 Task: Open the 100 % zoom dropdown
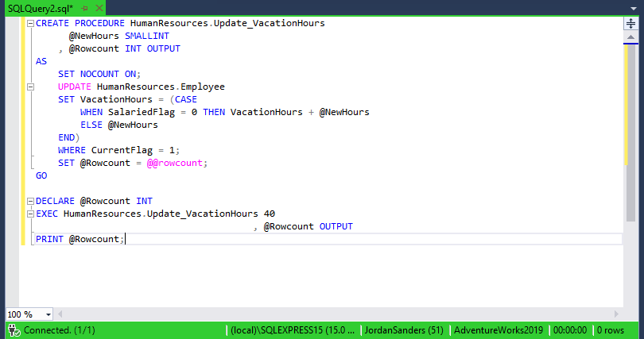tap(48, 315)
